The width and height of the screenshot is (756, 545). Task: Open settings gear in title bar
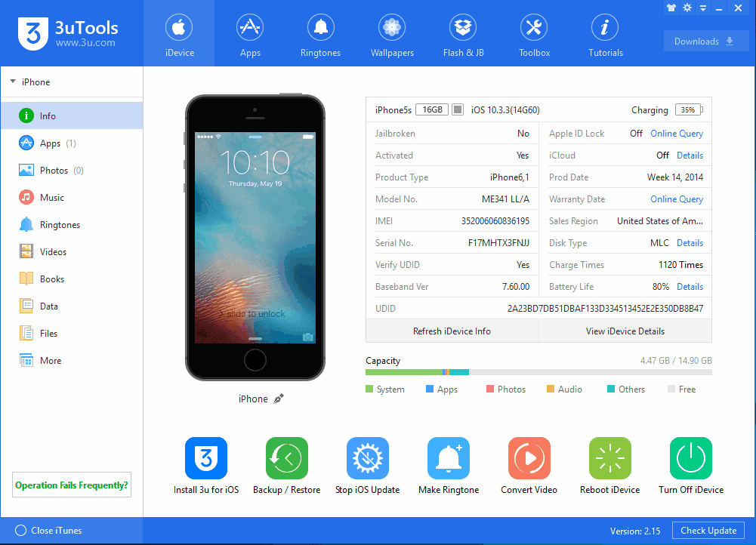click(x=687, y=8)
